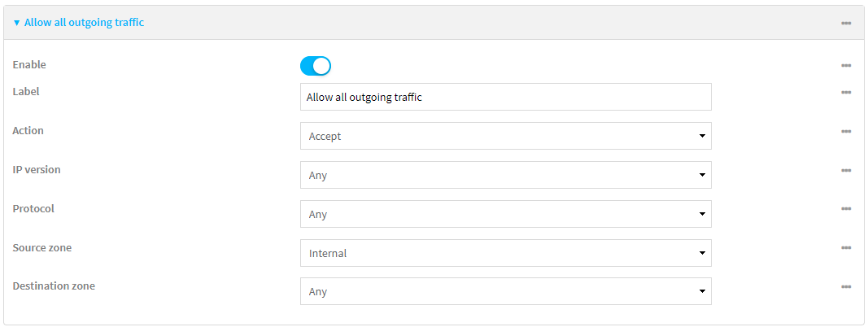Image resolution: width=868 pixels, height=327 pixels.
Task: Open the ellipsis menu in the rule header bar
Action: [846, 23]
